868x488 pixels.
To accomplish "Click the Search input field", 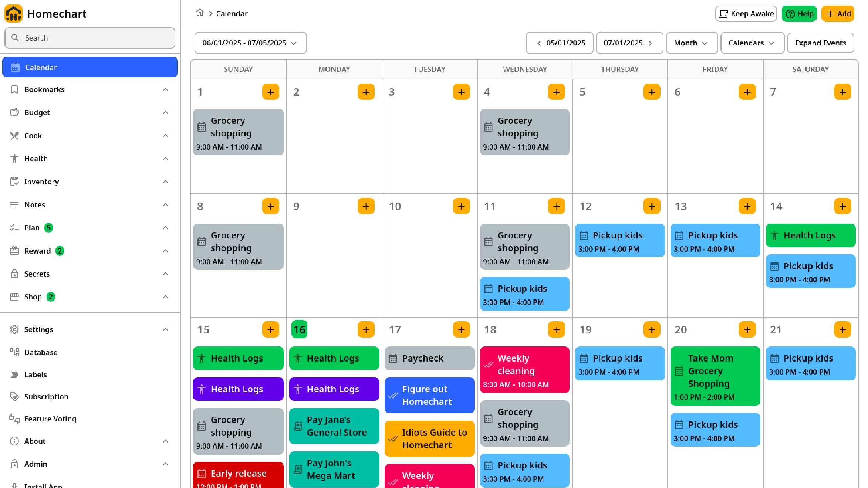I will tap(90, 38).
